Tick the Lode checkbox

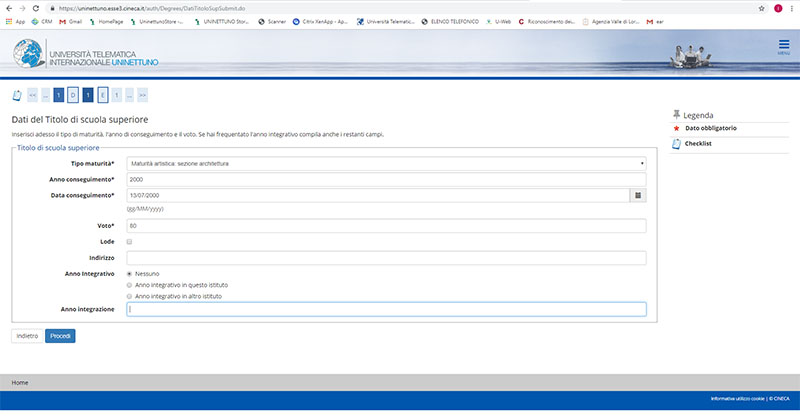click(130, 242)
